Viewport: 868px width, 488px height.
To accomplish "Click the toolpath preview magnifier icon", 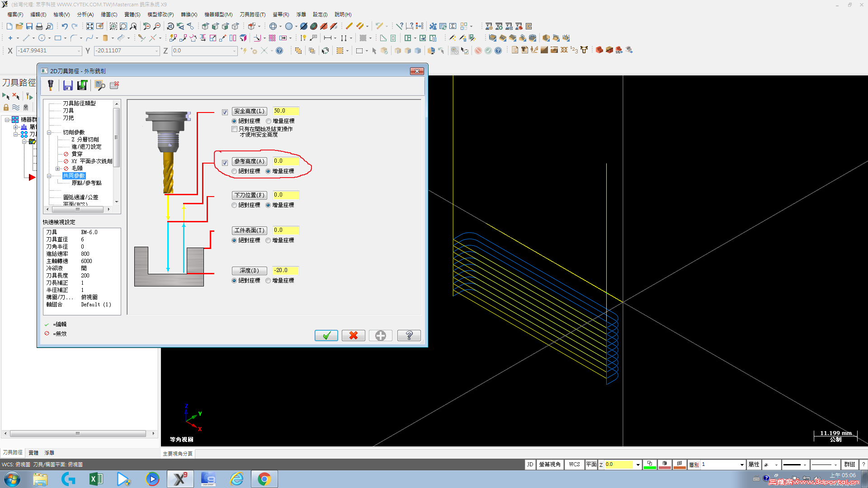I will coord(100,85).
